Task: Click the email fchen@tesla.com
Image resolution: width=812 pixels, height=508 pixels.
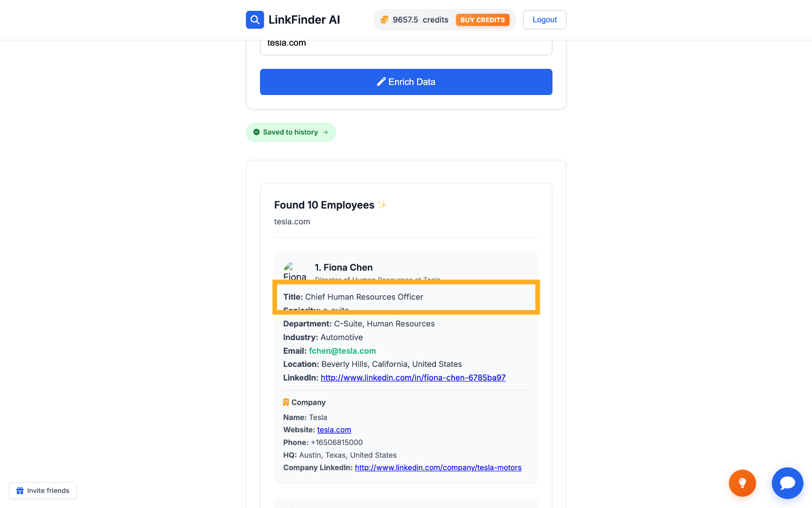Action: pos(342,351)
